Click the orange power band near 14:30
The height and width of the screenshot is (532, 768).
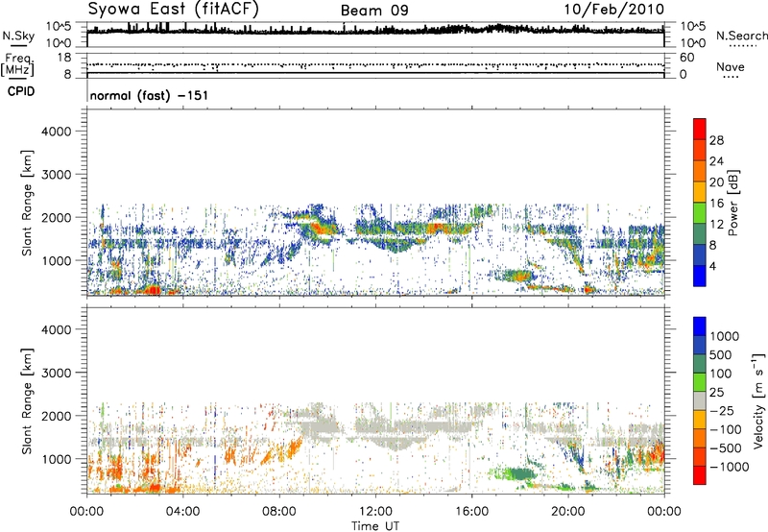[x=436, y=229]
